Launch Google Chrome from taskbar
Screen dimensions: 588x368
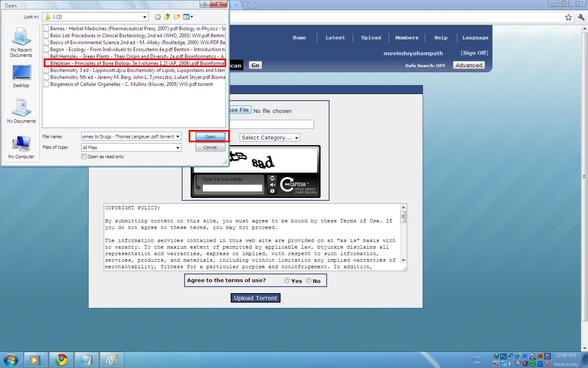[x=62, y=360]
